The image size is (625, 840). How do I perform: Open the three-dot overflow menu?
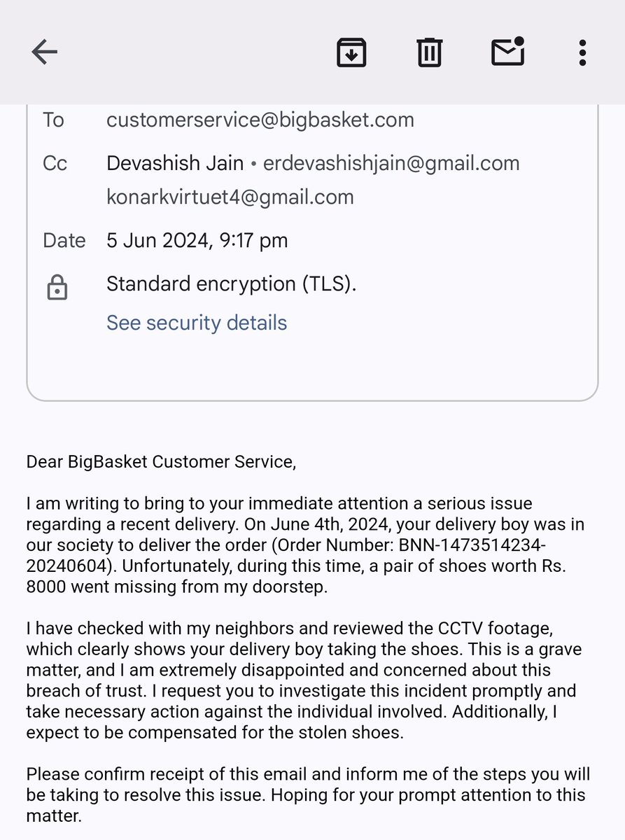click(x=582, y=52)
